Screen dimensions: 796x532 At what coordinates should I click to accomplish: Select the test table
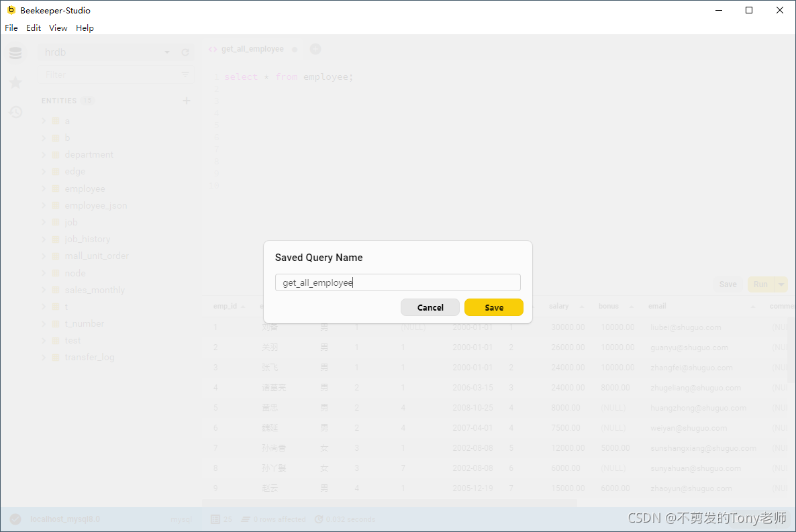coord(72,340)
